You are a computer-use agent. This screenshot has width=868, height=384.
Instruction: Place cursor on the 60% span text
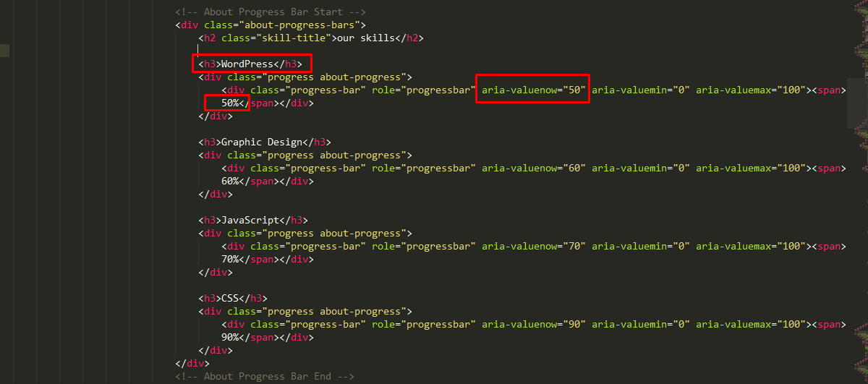tap(230, 182)
